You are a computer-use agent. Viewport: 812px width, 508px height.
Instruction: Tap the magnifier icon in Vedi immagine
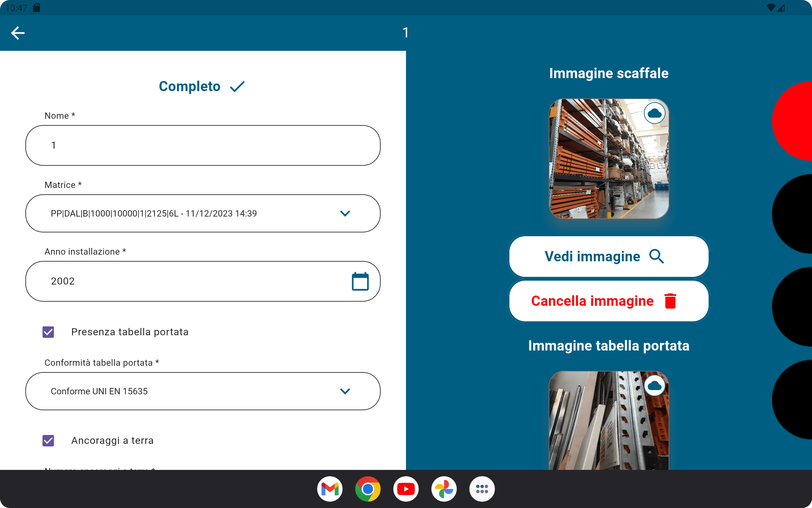pos(656,256)
